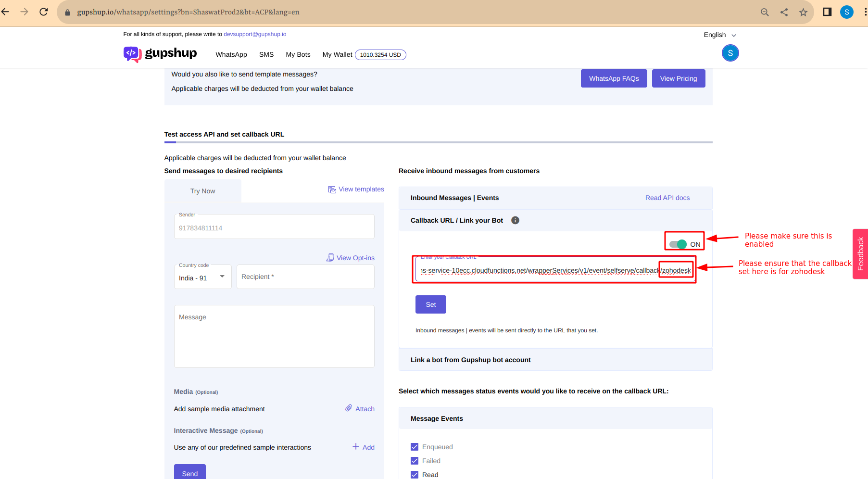Open the Feedback side tab

pos(860,254)
